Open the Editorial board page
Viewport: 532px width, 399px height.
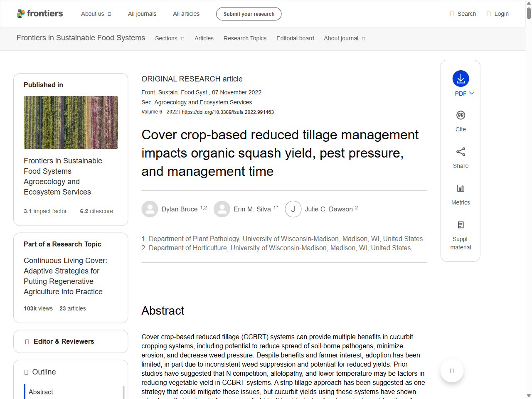click(x=295, y=38)
